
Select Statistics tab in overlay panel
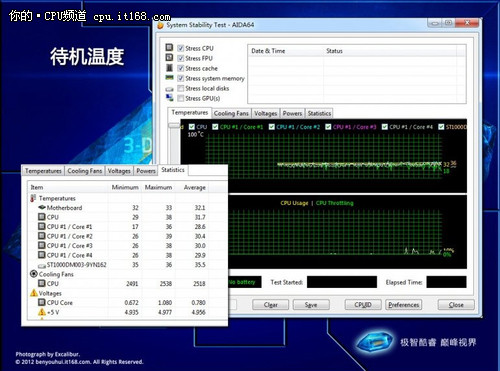click(x=173, y=170)
